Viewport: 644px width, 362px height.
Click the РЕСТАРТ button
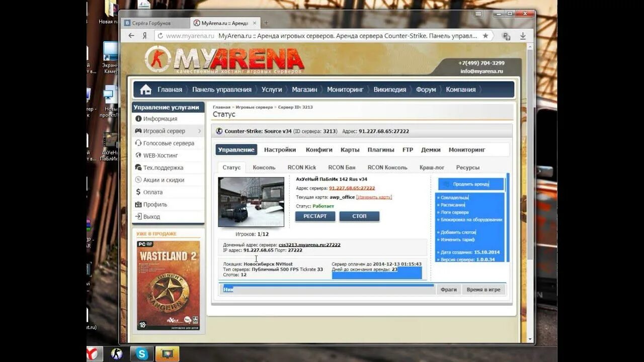coord(315,216)
